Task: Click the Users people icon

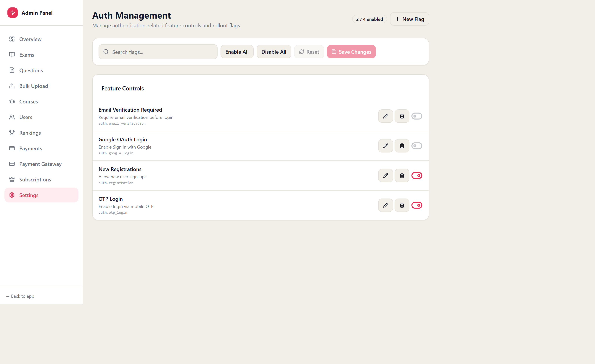Action: click(12, 117)
